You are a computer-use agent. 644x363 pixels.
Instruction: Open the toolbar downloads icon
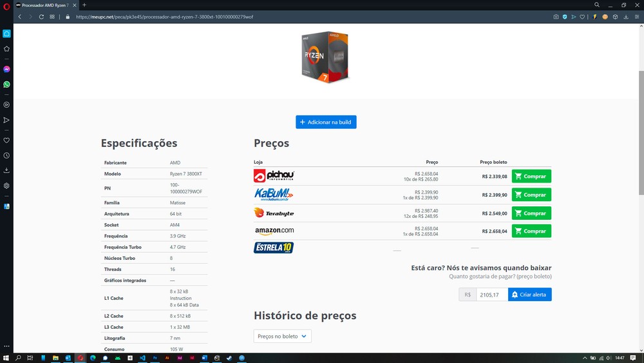[626, 17]
